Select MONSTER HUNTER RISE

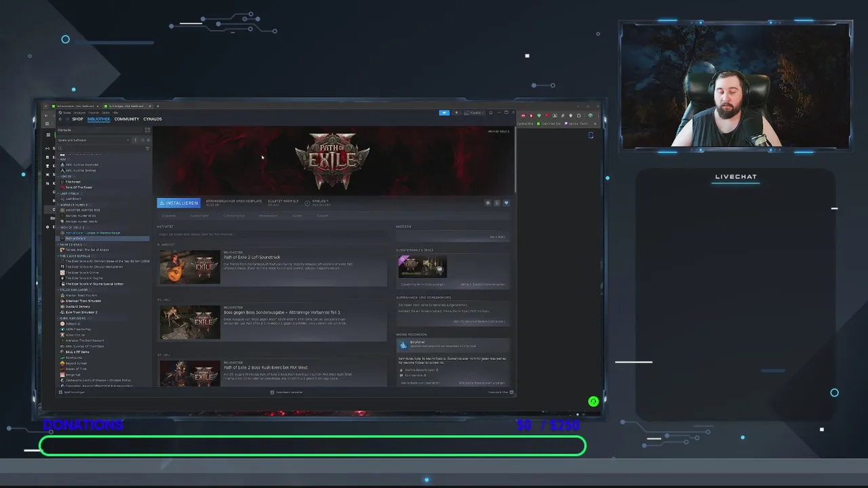tap(82, 210)
